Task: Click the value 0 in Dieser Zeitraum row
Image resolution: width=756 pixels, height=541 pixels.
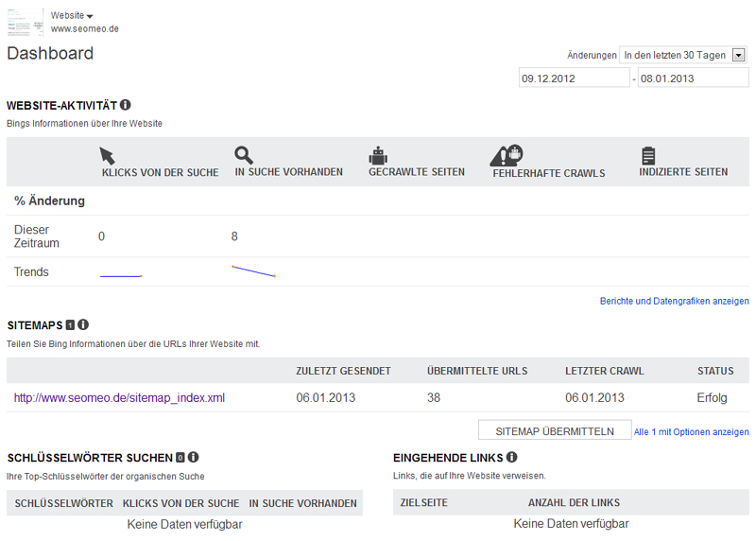Action: [101, 236]
